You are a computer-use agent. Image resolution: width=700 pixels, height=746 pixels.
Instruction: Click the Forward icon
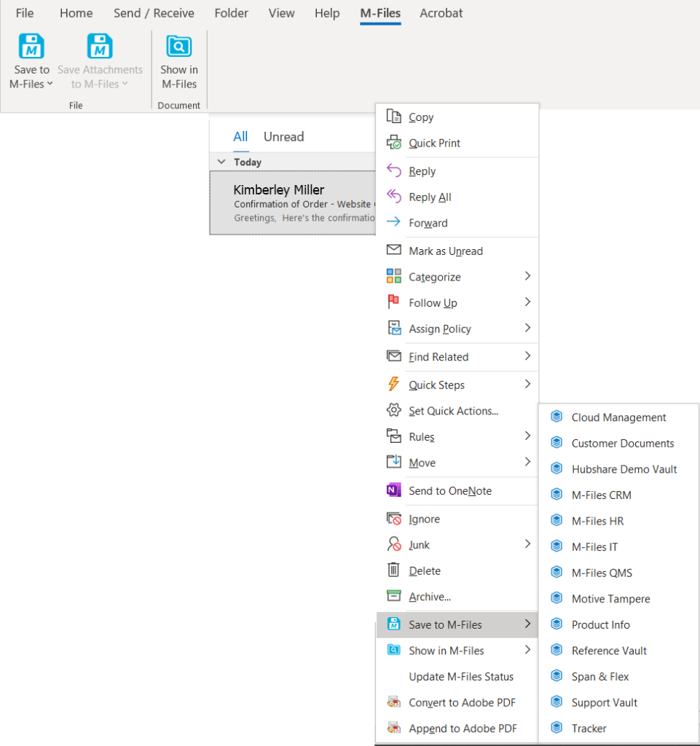click(x=392, y=223)
